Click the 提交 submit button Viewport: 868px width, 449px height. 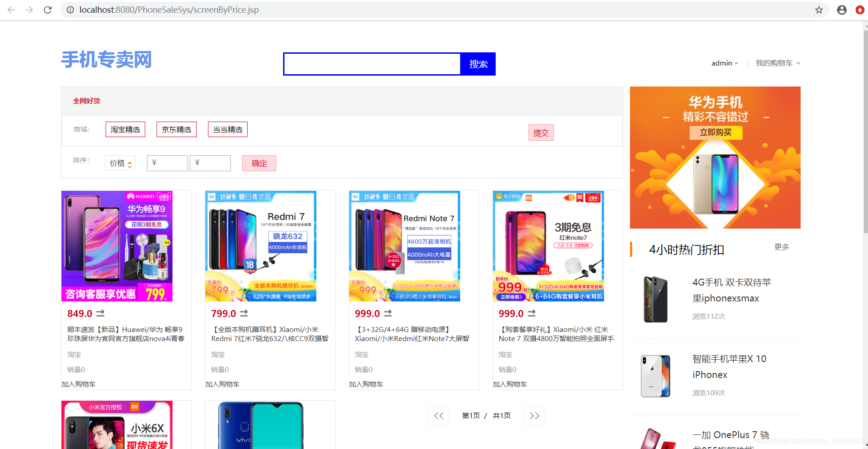pos(541,133)
